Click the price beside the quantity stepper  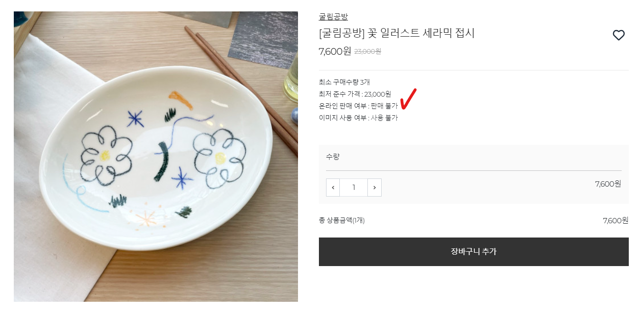(x=608, y=184)
